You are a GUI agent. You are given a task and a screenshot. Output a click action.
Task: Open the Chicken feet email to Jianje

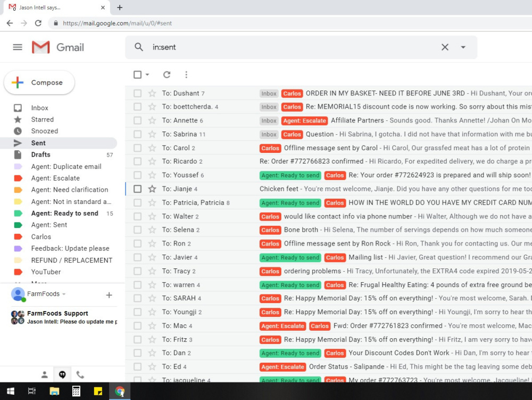coord(328,189)
